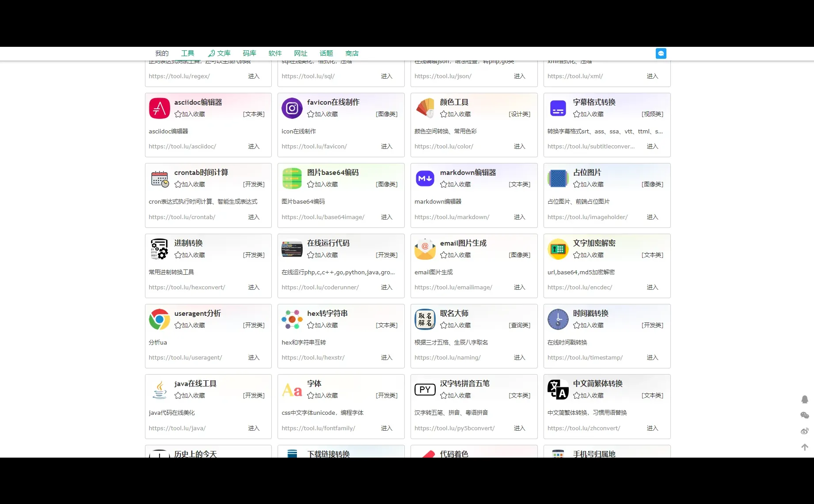Click 进入 for 中文简繁体转换

pyautogui.click(x=653, y=428)
